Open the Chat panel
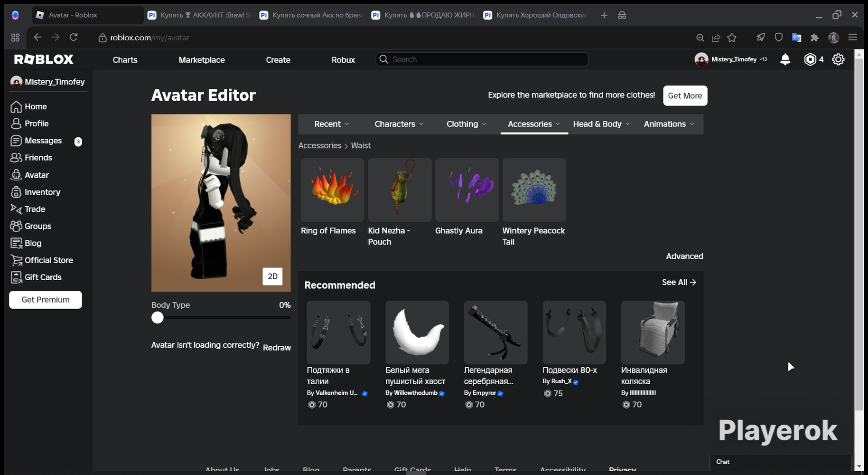This screenshot has width=868, height=475. [x=781, y=462]
